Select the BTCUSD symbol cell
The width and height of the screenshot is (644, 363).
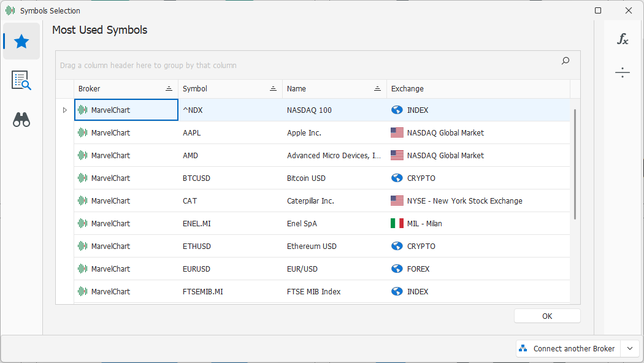coord(231,178)
